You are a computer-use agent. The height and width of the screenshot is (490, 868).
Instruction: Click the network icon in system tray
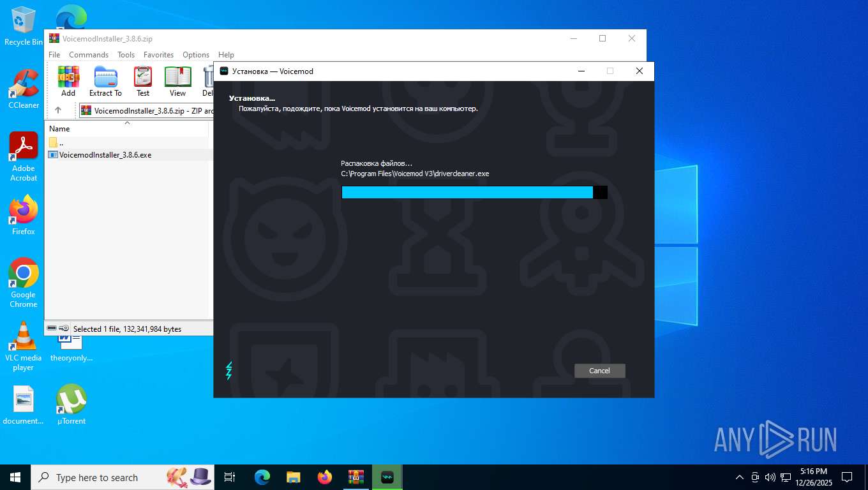pos(786,477)
